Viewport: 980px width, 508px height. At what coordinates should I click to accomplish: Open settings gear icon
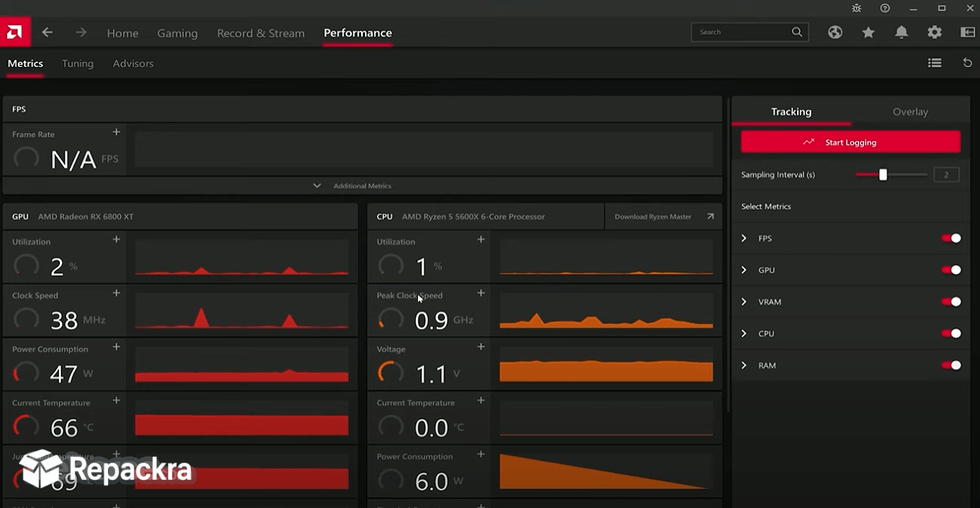[x=935, y=32]
